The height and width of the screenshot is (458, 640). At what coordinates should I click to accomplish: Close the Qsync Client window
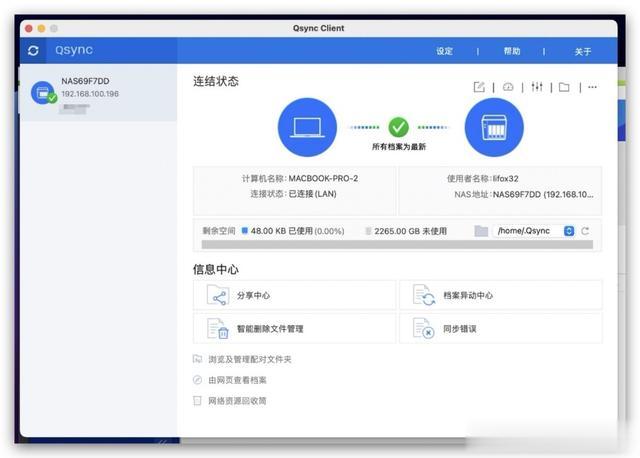pyautogui.click(x=29, y=29)
